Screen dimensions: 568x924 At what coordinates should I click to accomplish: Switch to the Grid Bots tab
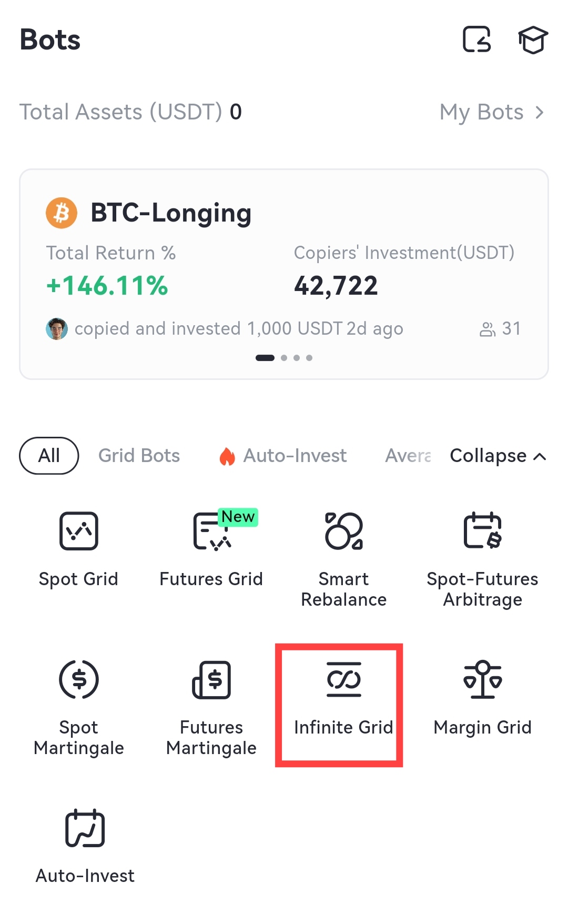[x=139, y=456]
